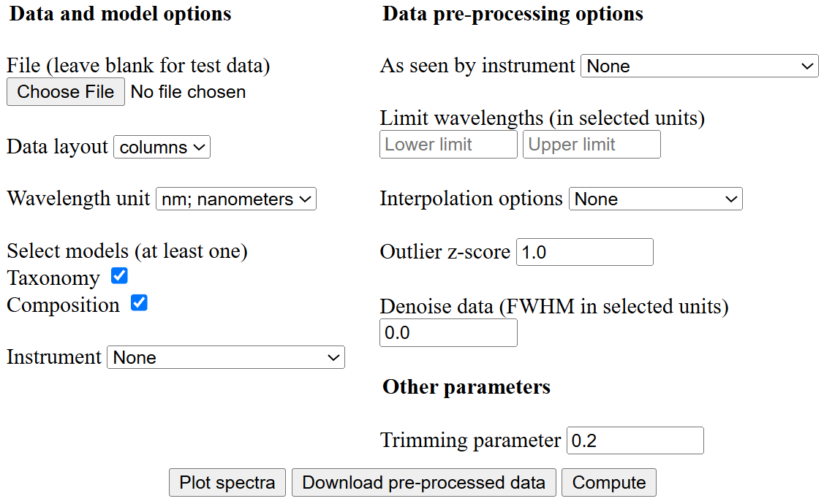Toggle the Composition checkbox

(139, 302)
